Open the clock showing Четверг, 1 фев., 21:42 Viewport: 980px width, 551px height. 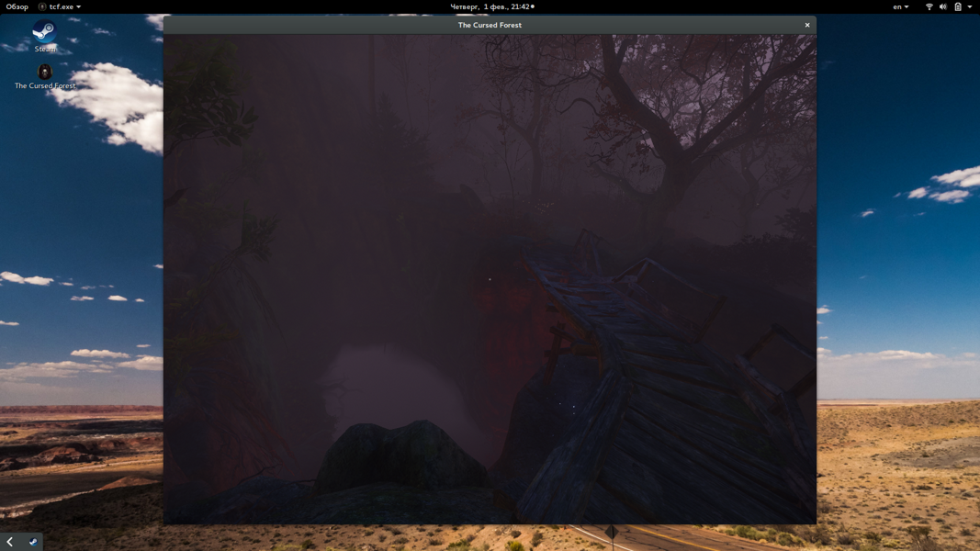[x=492, y=6]
